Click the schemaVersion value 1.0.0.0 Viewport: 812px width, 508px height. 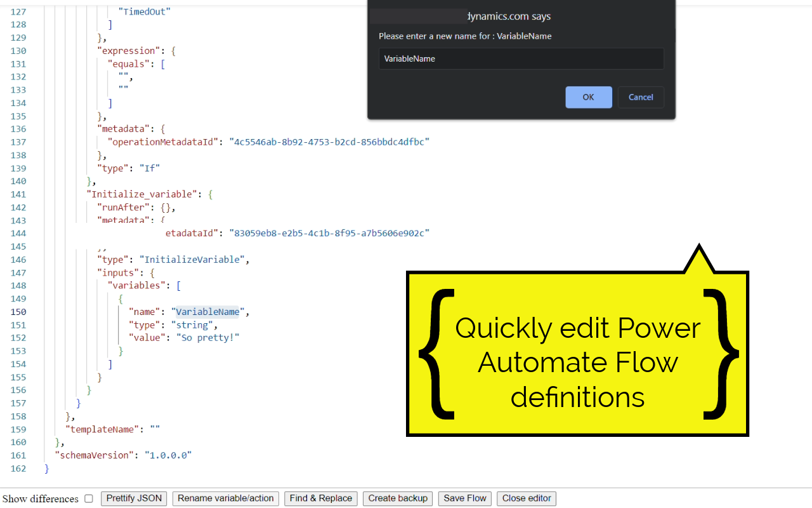[x=168, y=455]
